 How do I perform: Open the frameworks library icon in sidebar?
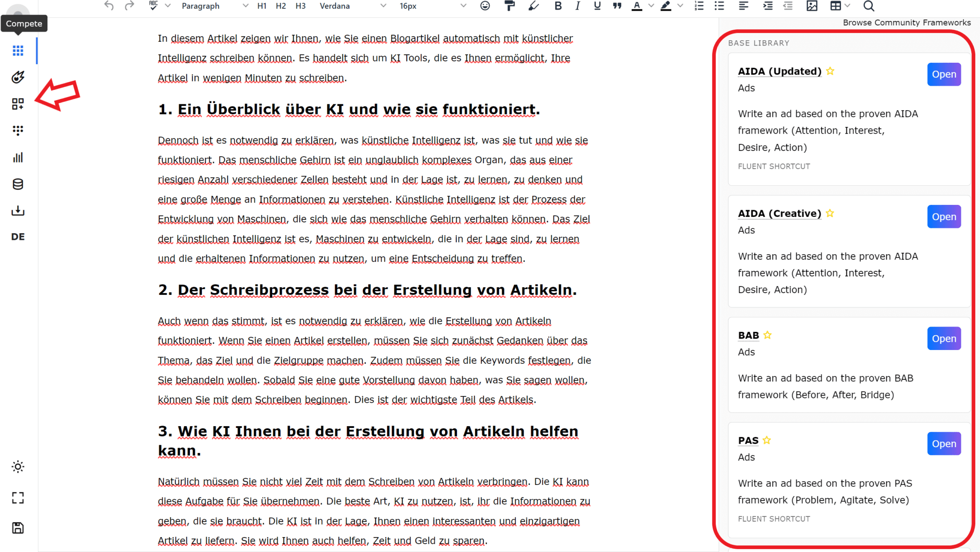click(x=18, y=103)
